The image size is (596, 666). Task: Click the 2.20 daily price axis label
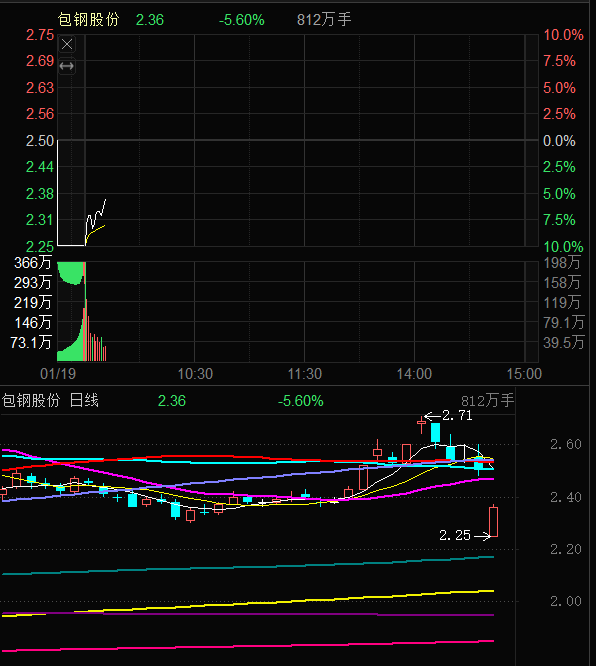tap(565, 549)
